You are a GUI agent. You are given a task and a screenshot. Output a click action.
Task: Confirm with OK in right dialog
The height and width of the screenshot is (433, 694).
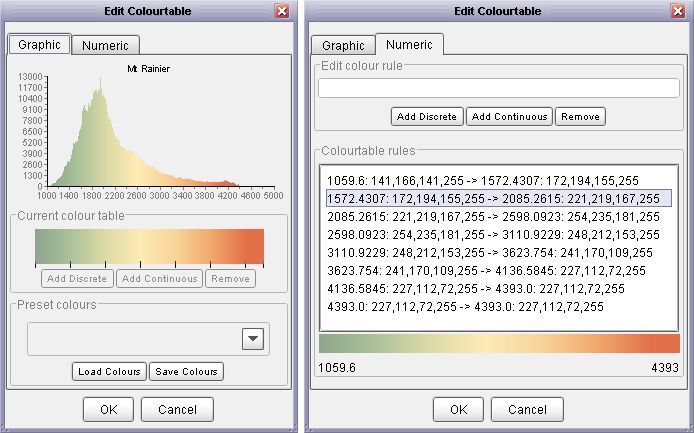459,409
